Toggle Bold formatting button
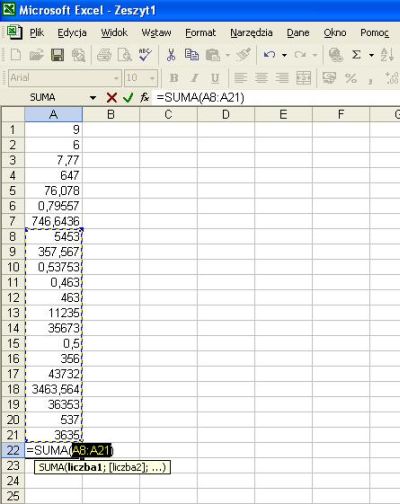 point(174,78)
